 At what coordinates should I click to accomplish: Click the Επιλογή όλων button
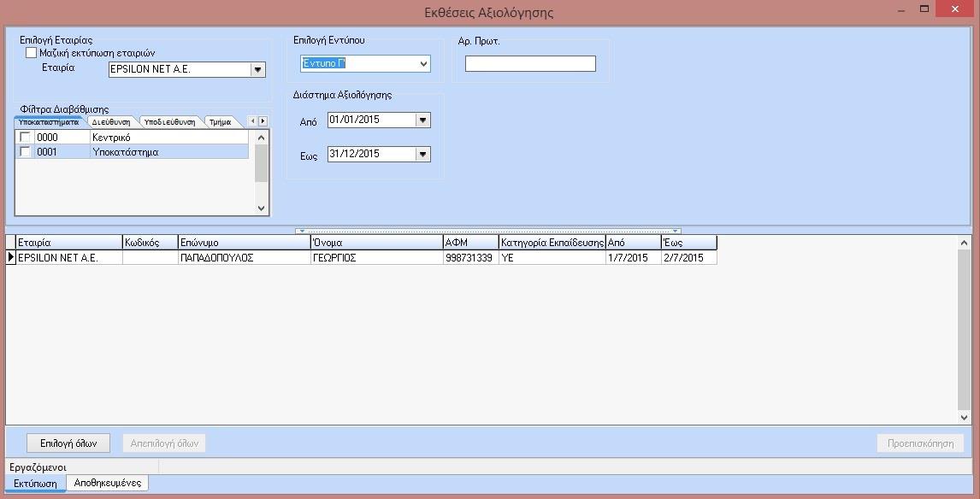click(68, 443)
